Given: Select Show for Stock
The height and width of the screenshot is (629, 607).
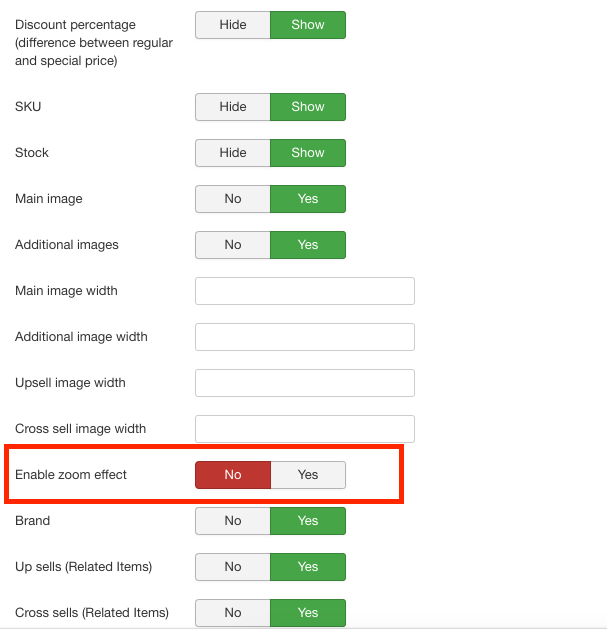Looking at the screenshot, I should coord(308,153).
